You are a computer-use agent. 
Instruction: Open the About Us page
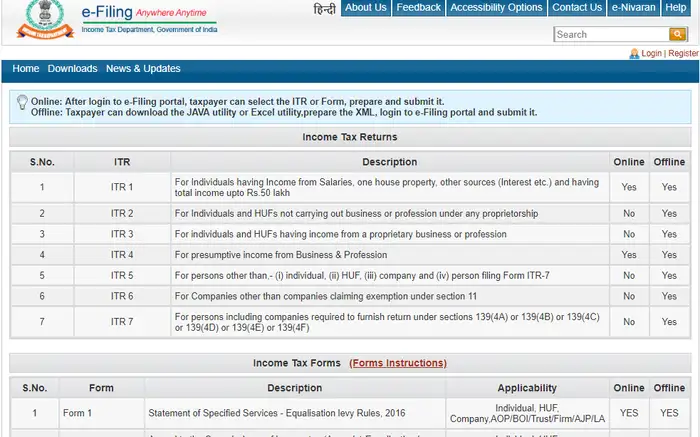[365, 8]
